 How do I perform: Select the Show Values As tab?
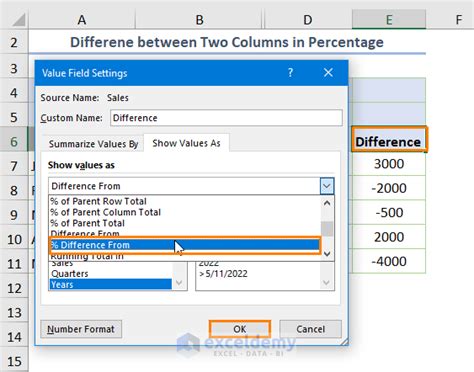point(186,143)
